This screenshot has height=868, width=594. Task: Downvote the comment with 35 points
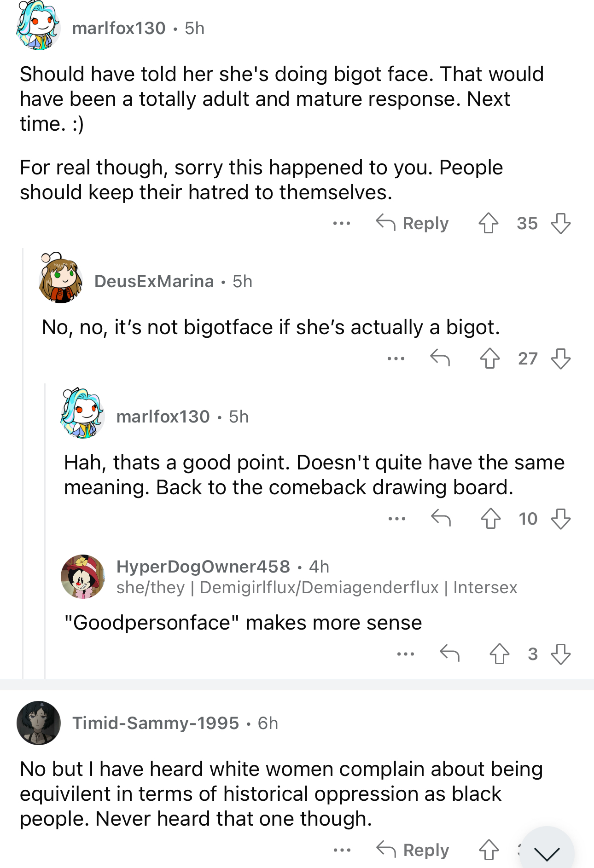click(x=561, y=224)
